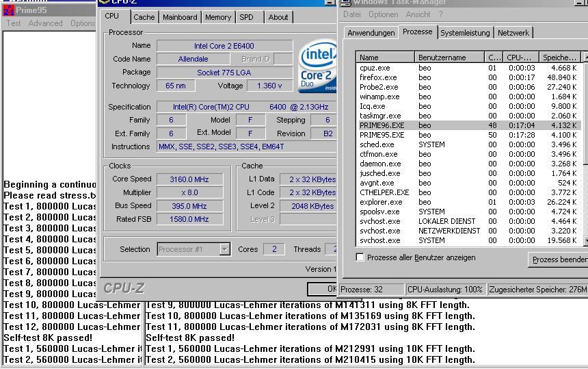Viewport: 588px width, 369px height.
Task: Select the ctfmon.exe process row
Action: click(x=468, y=154)
